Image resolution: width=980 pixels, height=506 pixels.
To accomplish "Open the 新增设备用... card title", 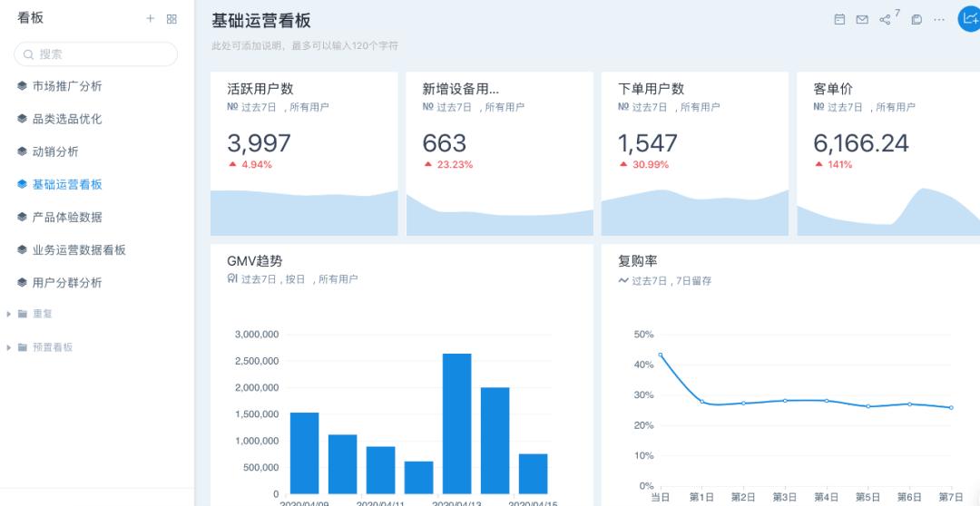I will point(461,90).
